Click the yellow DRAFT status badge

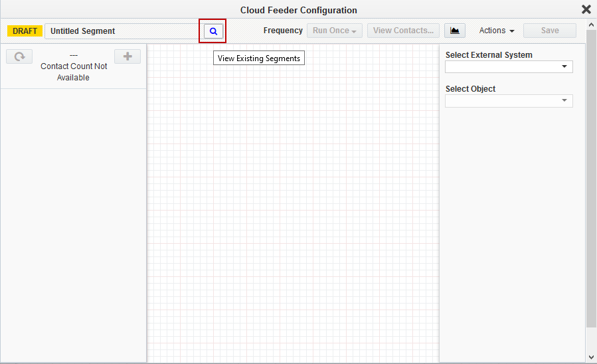(25, 31)
